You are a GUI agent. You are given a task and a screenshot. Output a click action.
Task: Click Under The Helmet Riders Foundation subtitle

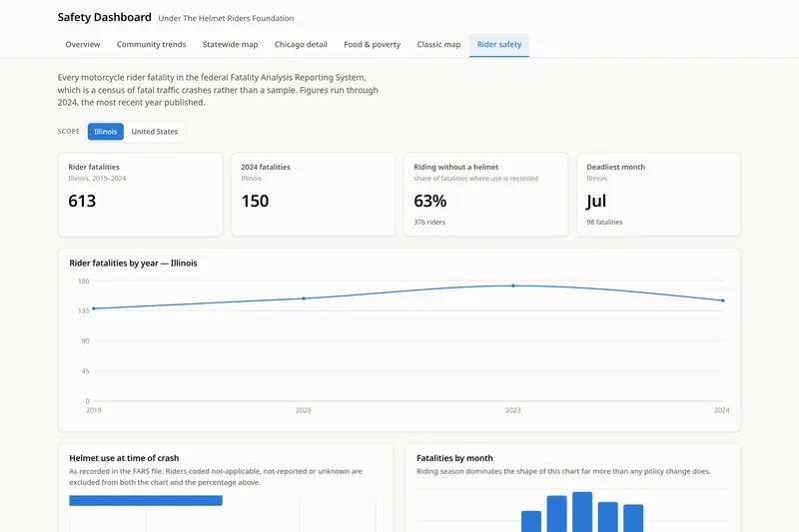pos(226,18)
